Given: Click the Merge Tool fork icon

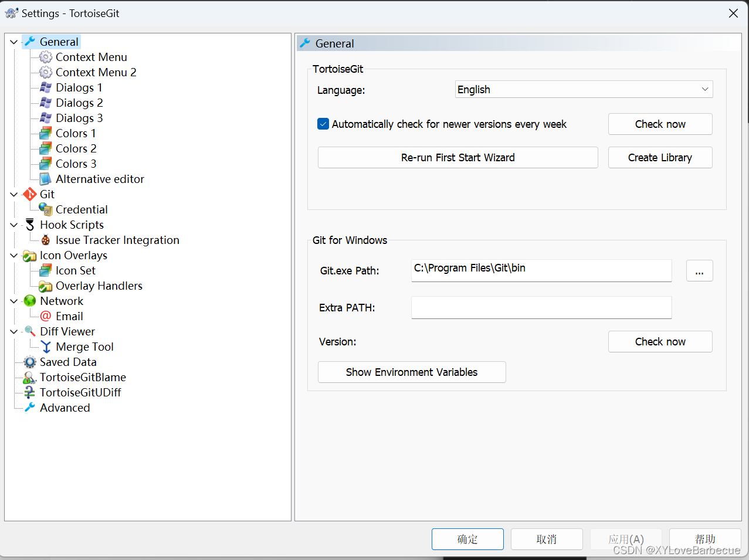Looking at the screenshot, I should click(x=46, y=347).
